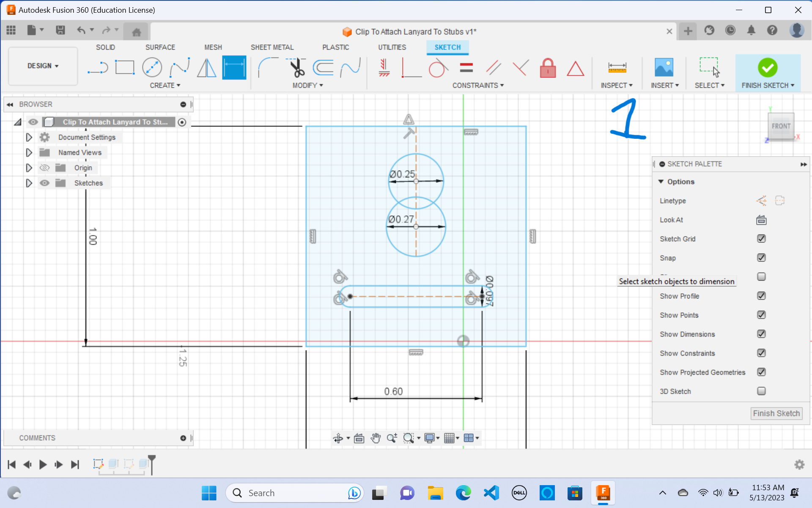Image resolution: width=812 pixels, height=508 pixels.
Task: Open the DESIGN workspace dropdown
Action: (x=43, y=66)
